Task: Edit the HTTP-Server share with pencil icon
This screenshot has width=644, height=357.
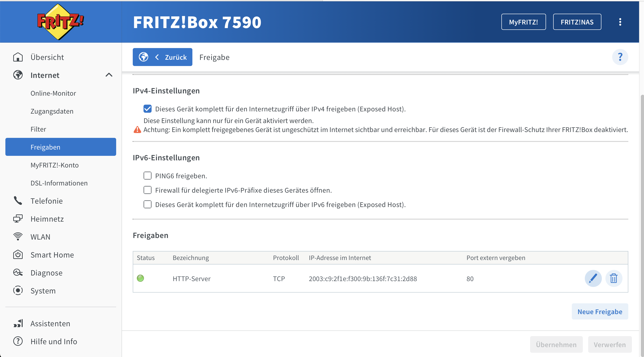Action: click(x=593, y=278)
